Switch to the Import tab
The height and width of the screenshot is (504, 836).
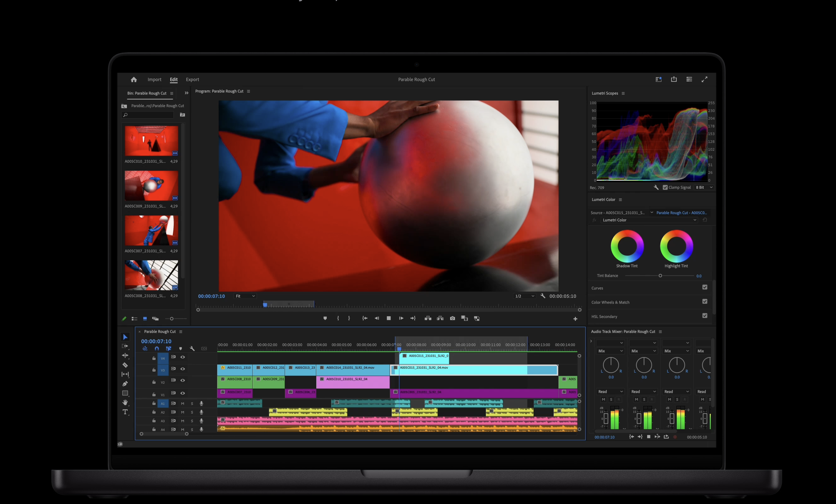click(x=154, y=79)
